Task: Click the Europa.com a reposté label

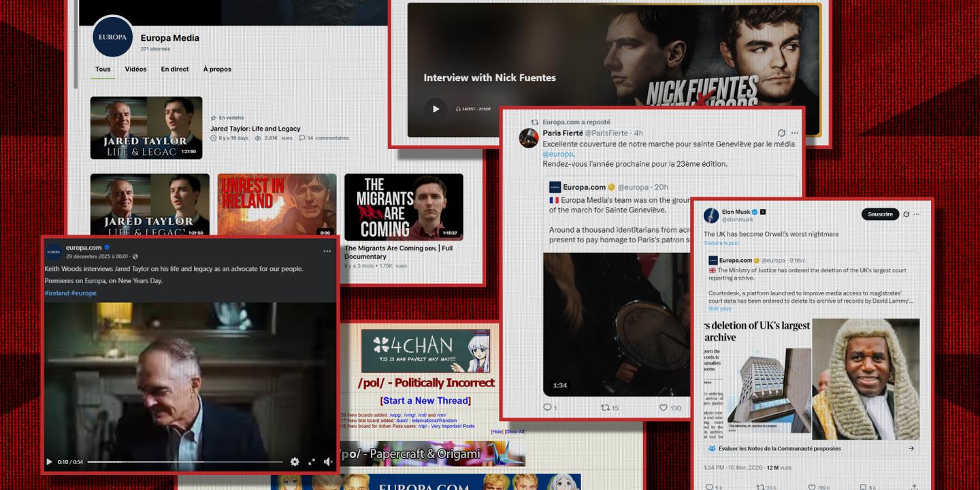Action: click(576, 122)
